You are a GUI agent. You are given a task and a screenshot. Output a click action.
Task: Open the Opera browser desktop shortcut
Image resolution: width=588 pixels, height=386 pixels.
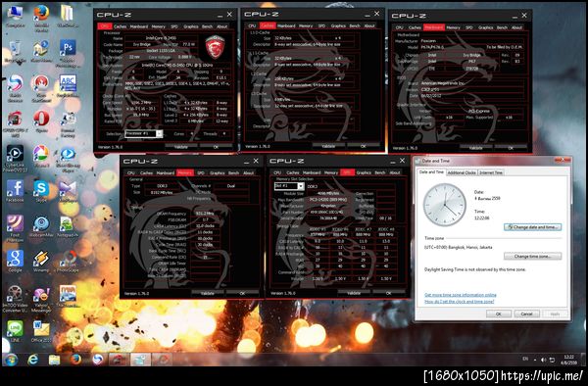tap(41, 121)
